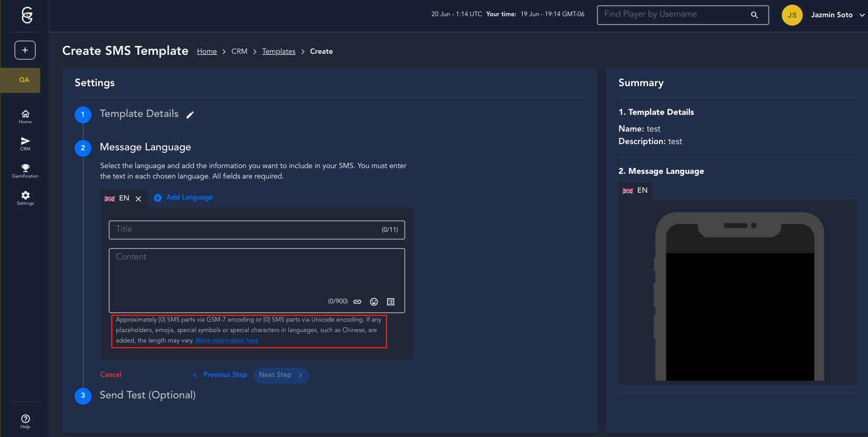The image size is (868, 437).
Task: Open the emoji picker in content
Action: tap(374, 302)
